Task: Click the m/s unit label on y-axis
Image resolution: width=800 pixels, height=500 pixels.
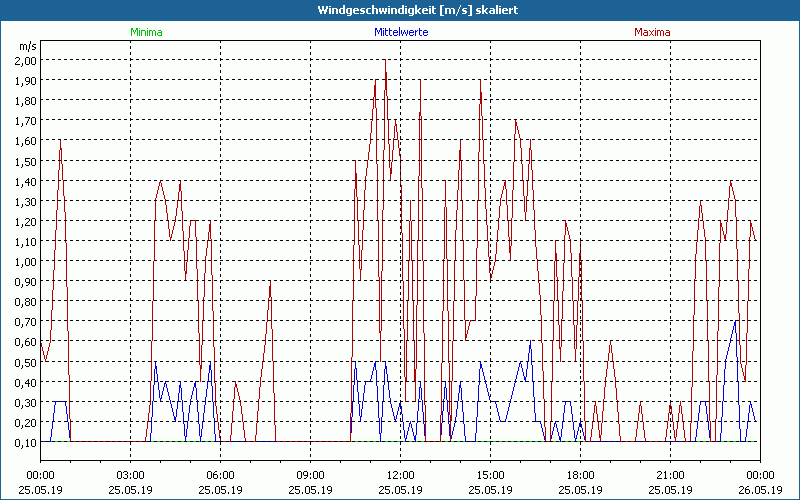Action: pos(27,46)
